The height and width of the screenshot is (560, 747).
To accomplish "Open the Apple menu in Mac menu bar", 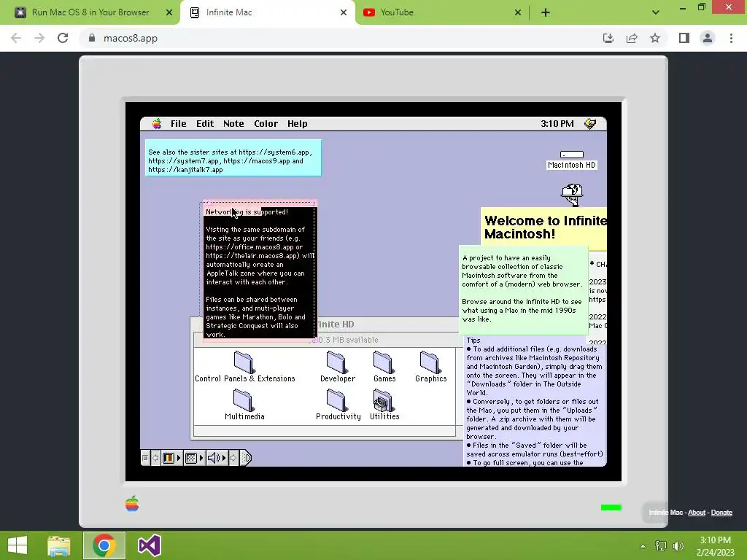I will [157, 124].
